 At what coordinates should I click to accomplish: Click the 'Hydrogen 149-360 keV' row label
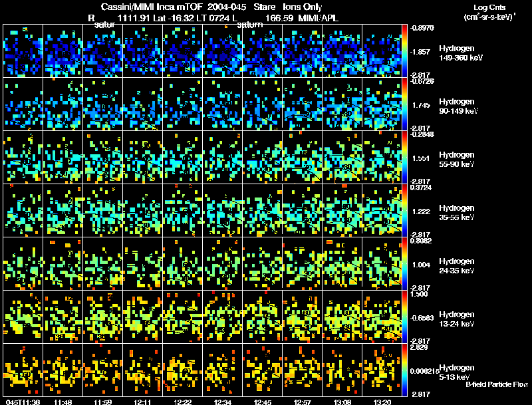pyautogui.click(x=460, y=53)
